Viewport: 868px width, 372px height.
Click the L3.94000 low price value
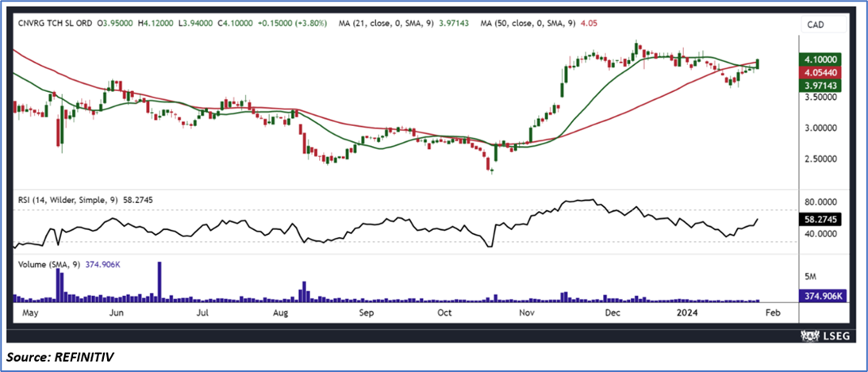(x=197, y=24)
